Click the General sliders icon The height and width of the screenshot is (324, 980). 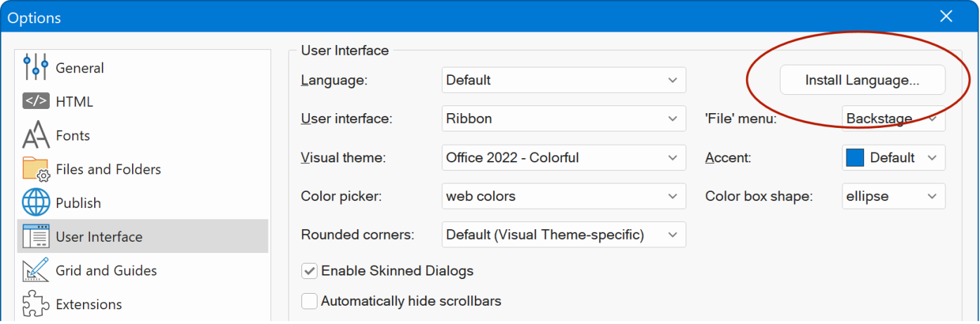pyautogui.click(x=35, y=67)
